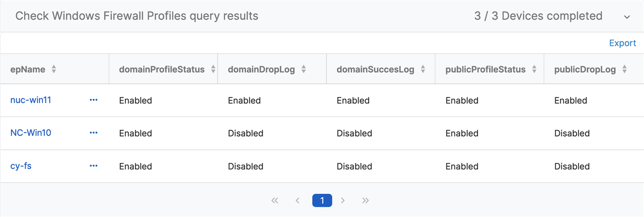This screenshot has width=644, height=217.
Task: Export the query results
Action: pyautogui.click(x=622, y=43)
